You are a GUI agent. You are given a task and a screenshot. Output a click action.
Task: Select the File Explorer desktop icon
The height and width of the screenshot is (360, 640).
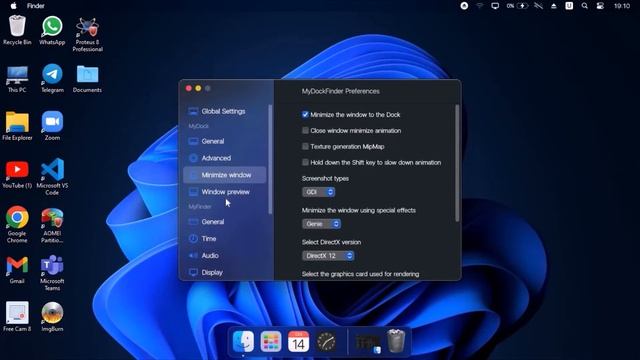coord(17,126)
